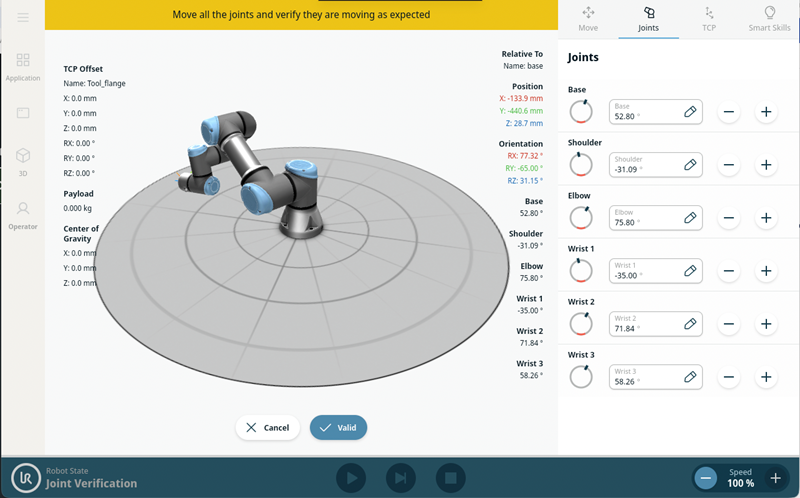Open the hamburger menu icon
Image resolution: width=800 pixels, height=498 pixels.
click(23, 17)
